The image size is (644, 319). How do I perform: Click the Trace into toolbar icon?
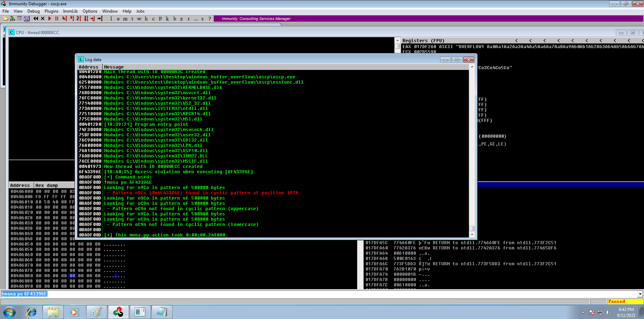79,19
